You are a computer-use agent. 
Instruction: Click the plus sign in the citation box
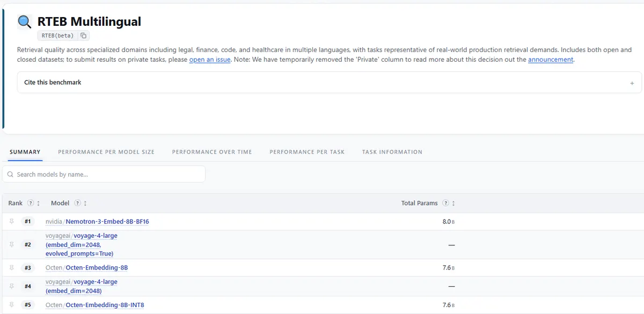(x=632, y=83)
